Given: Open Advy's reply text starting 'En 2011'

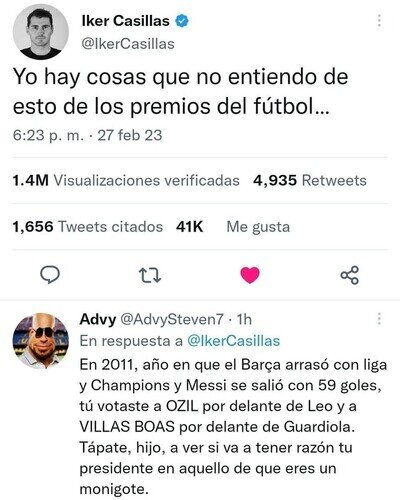Looking at the screenshot, I should (x=233, y=427).
